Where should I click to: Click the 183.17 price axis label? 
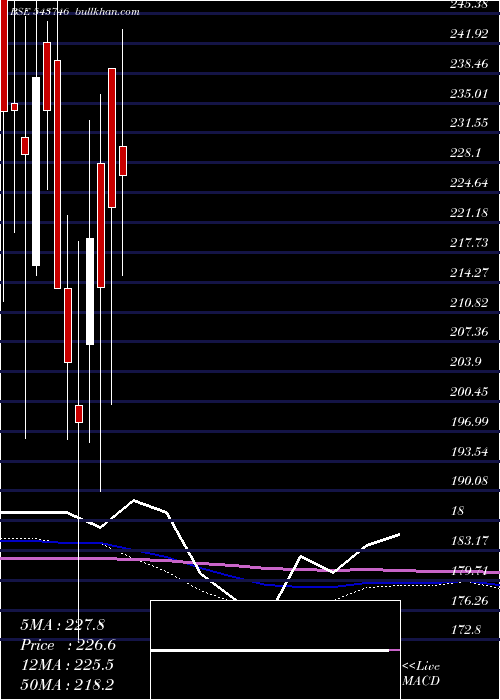coord(469,542)
